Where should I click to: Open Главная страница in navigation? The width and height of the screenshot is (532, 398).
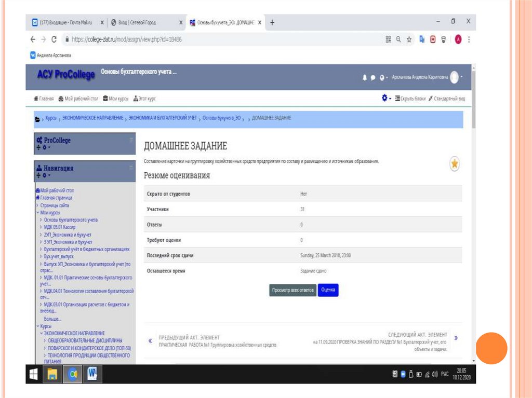[x=56, y=198]
